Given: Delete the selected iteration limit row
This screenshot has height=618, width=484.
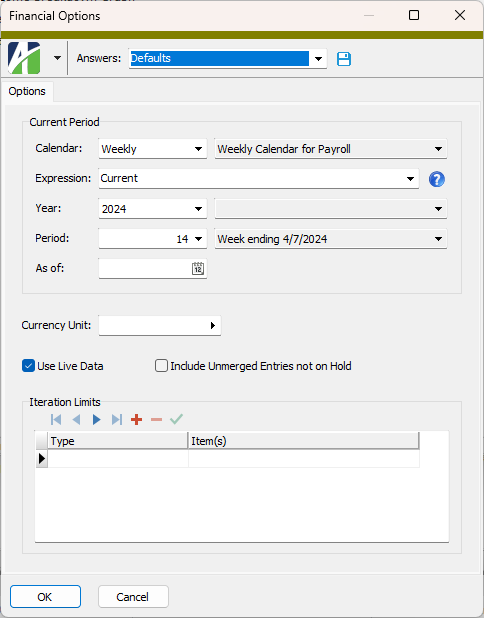Looking at the screenshot, I should (156, 419).
